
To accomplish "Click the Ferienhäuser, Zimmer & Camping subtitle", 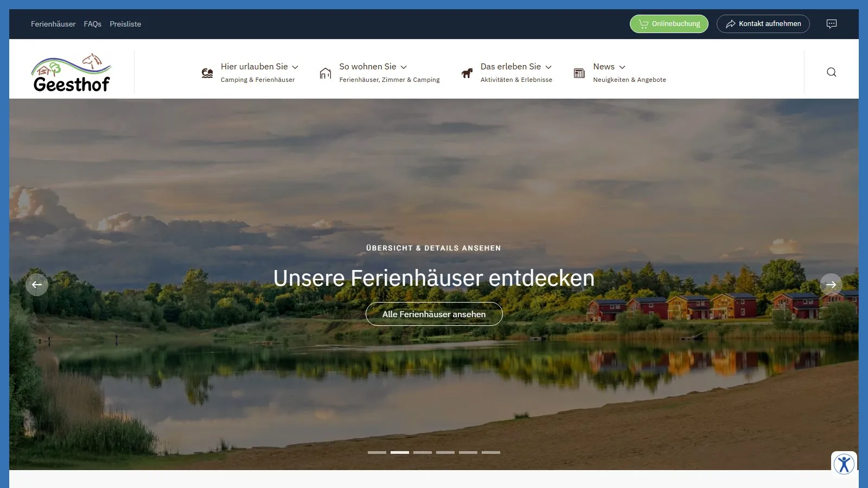I will [x=390, y=80].
